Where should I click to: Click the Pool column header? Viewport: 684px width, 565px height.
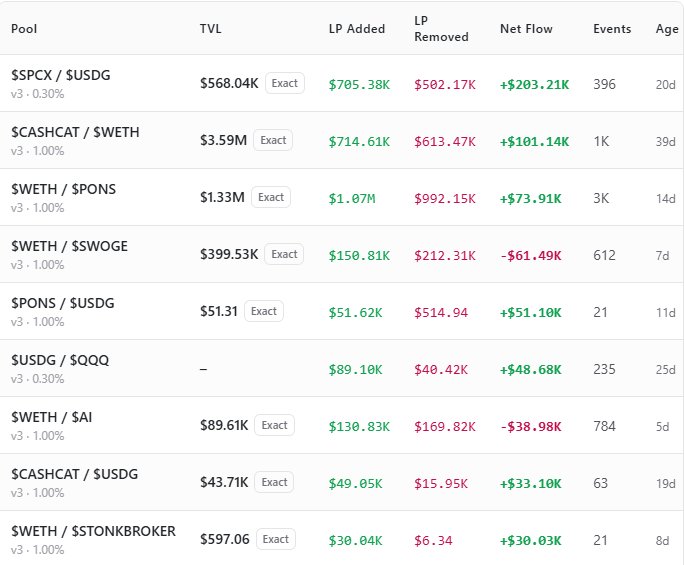pos(24,29)
